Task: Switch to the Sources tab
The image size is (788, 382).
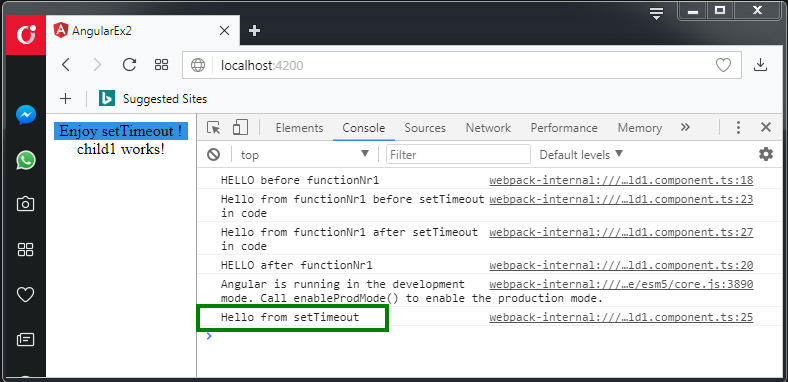Action: pos(425,128)
